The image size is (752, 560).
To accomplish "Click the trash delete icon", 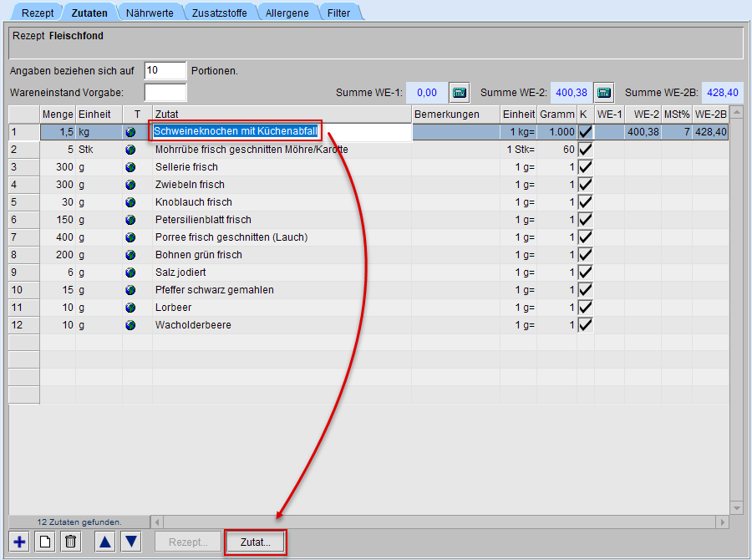I will click(x=71, y=542).
